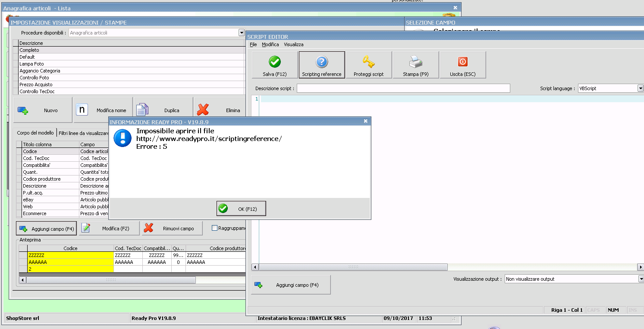The height and width of the screenshot is (329, 644).
Task: Select Controllo Foto in the list
Action: pos(132,78)
